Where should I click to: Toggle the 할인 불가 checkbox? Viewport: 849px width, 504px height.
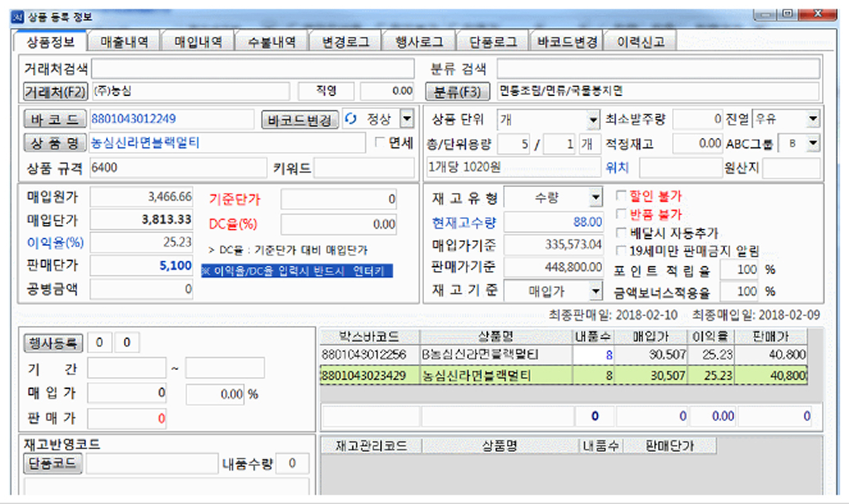click(620, 196)
